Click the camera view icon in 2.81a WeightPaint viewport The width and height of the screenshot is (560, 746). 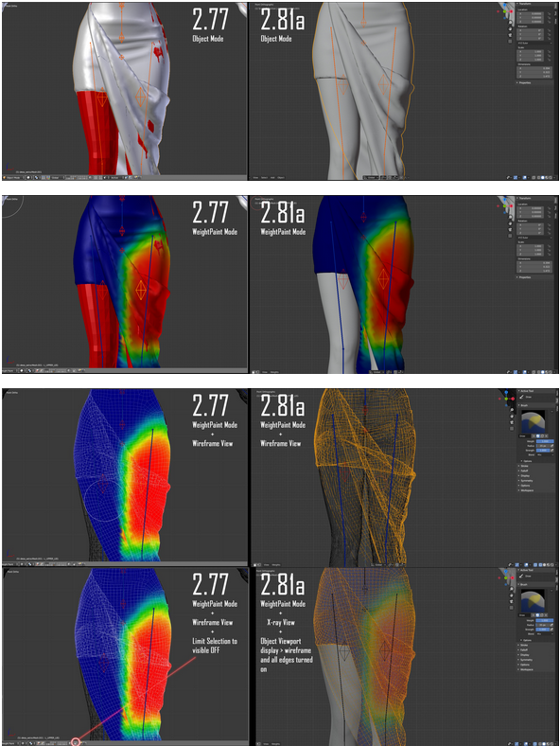coord(510,229)
